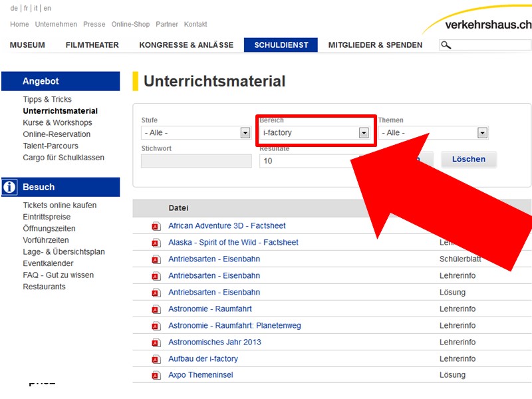
Task: Click PDF icon next to Axpo Themeninsel
Action: (156, 375)
